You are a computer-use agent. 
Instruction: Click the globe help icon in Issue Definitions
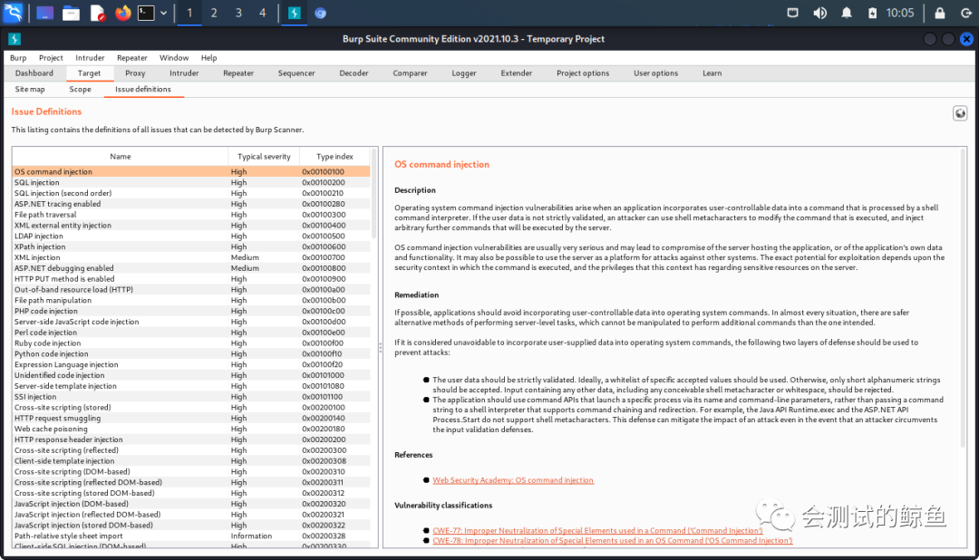[960, 113]
